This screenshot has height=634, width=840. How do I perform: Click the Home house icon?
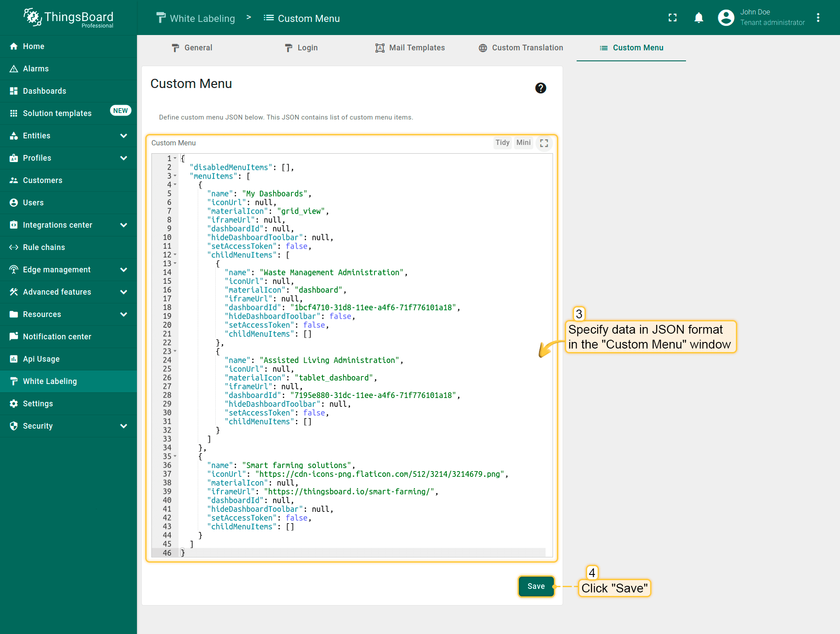(14, 46)
